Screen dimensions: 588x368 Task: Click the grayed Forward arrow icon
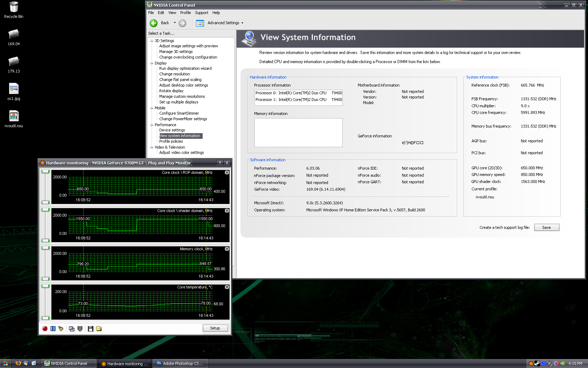182,23
